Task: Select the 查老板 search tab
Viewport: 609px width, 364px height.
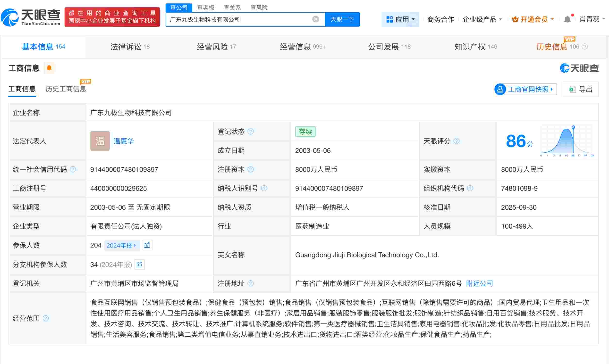Action: [205, 8]
